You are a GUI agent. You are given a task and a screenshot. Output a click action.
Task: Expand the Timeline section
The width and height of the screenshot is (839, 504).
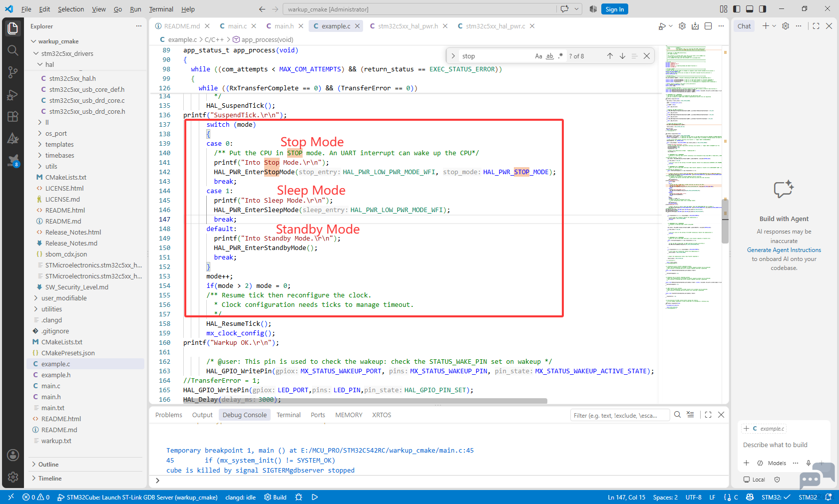(50, 479)
